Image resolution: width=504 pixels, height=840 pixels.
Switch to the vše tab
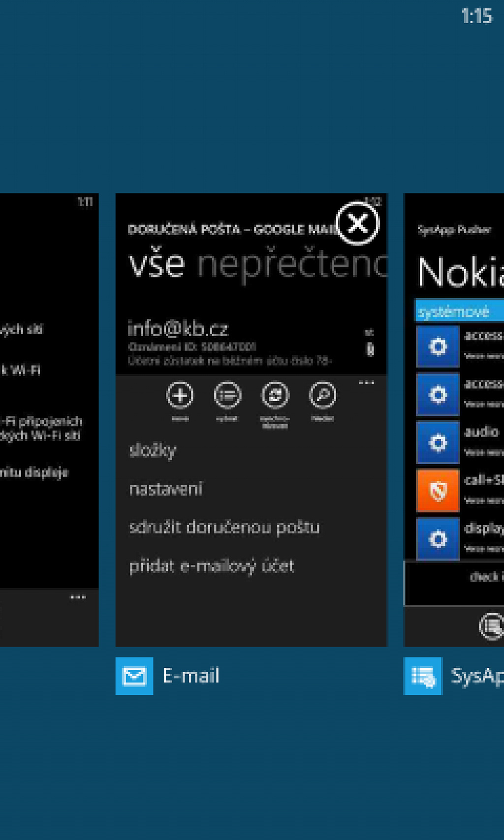coord(157,264)
